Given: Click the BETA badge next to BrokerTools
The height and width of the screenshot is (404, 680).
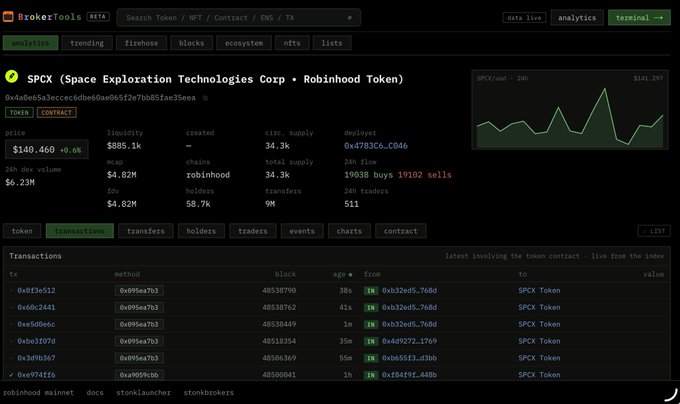Looking at the screenshot, I should pyautogui.click(x=98, y=17).
